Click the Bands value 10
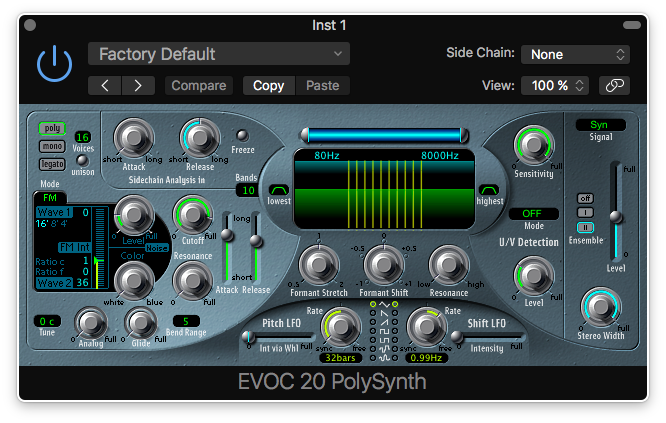This screenshot has width=666, height=423. tap(248, 190)
